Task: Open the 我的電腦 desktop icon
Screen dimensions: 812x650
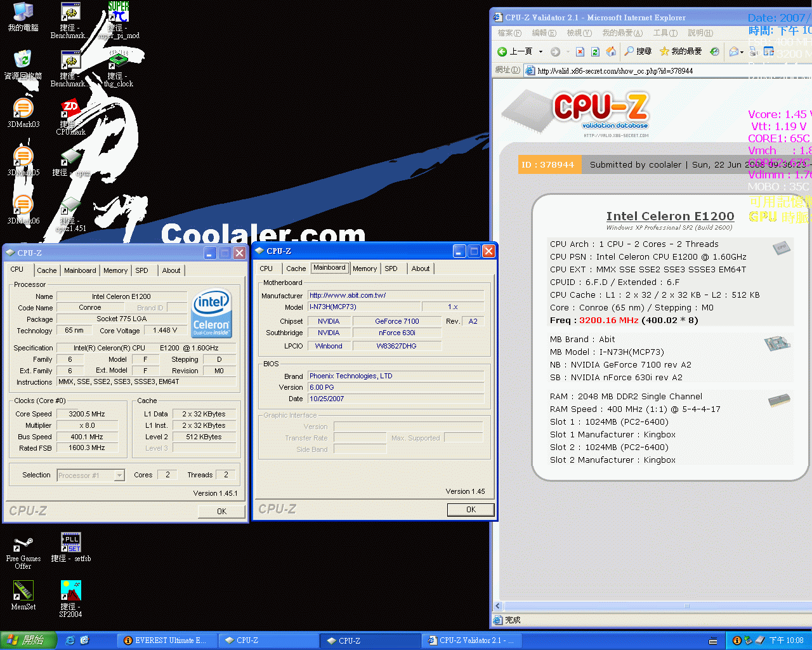Action: tap(23, 17)
